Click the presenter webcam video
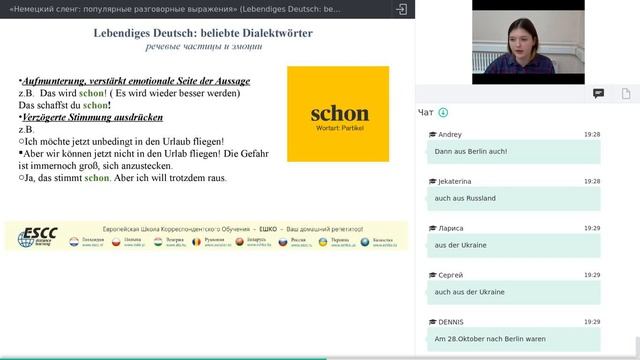 point(528,42)
